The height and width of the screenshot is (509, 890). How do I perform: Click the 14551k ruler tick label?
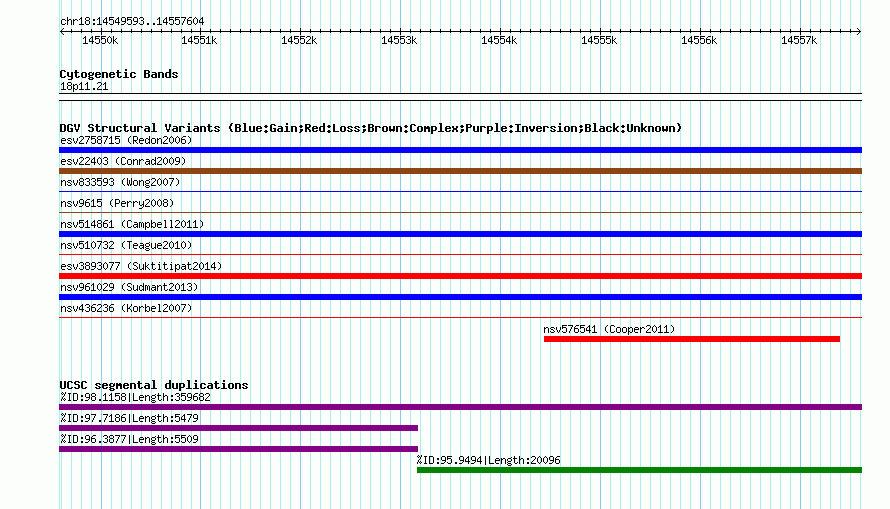pyautogui.click(x=199, y=40)
